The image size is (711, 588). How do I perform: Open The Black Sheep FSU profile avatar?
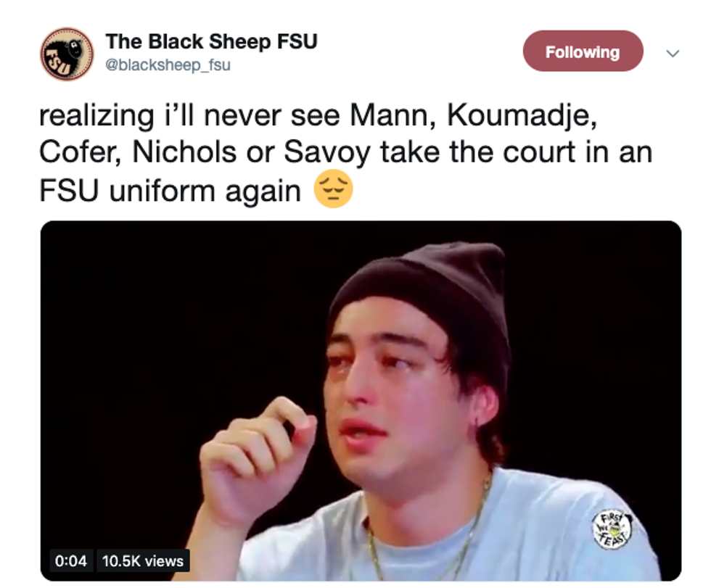[66, 54]
